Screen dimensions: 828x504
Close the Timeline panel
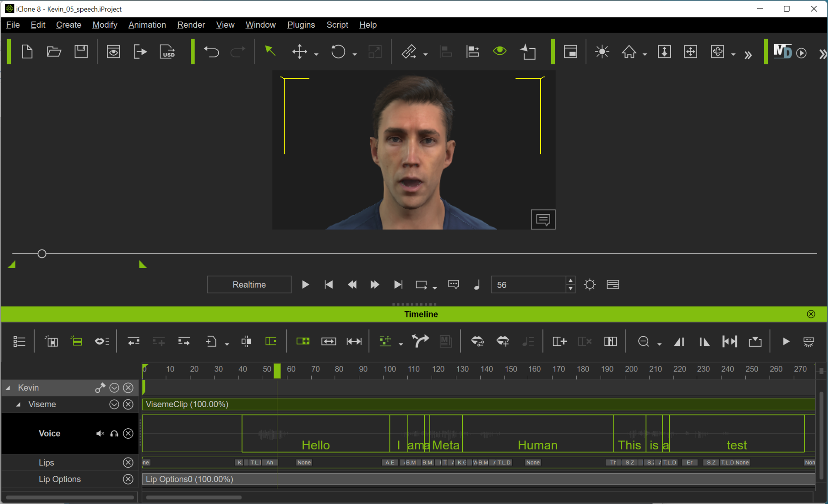(811, 314)
